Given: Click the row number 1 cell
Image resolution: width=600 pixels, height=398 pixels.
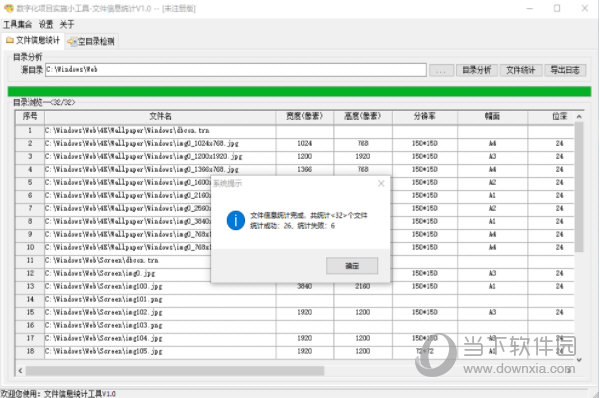Looking at the screenshot, I should pyautogui.click(x=30, y=130).
